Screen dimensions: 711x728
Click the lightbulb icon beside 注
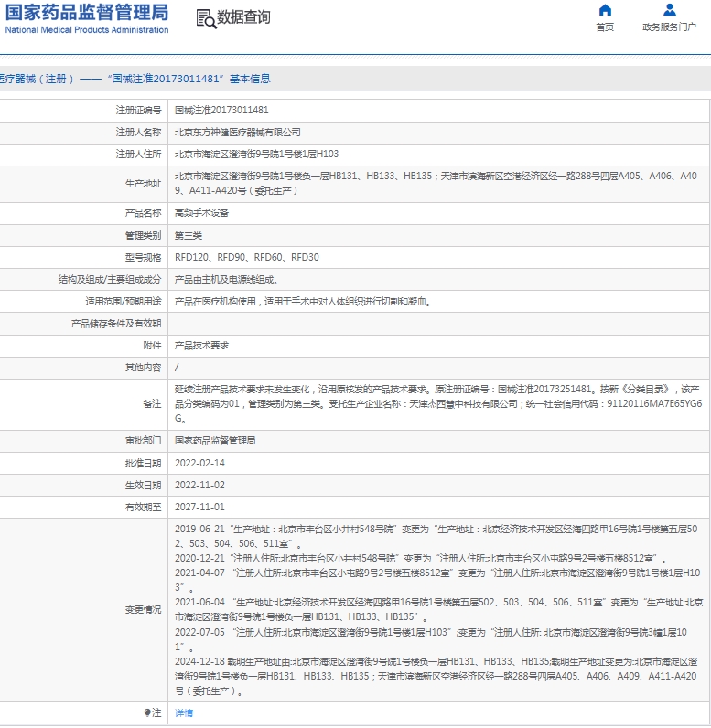pyautogui.click(x=147, y=712)
